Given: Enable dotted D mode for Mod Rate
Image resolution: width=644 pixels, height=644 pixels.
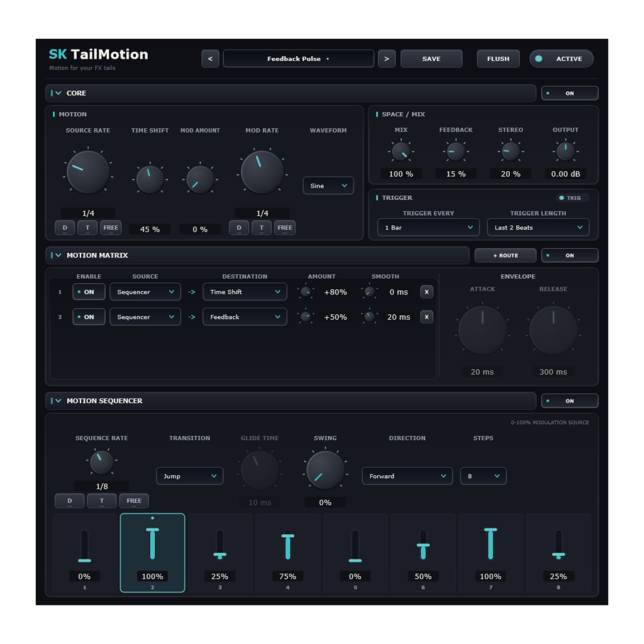Looking at the screenshot, I should (239, 228).
